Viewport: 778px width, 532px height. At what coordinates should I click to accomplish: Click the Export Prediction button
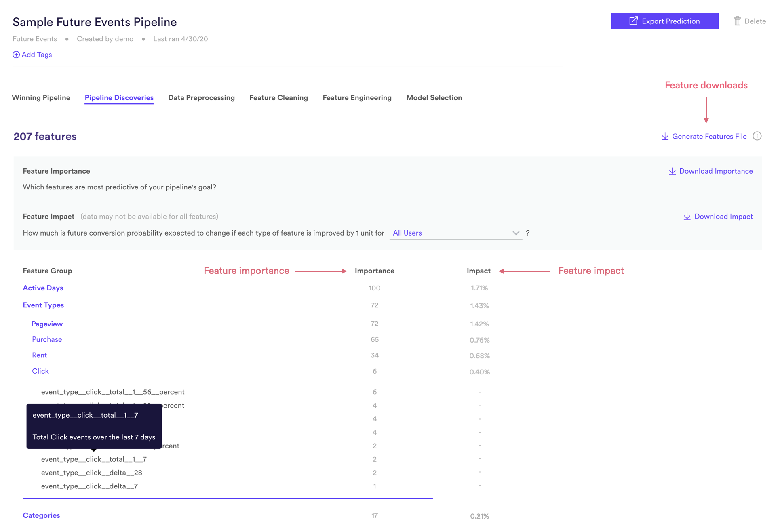click(664, 21)
